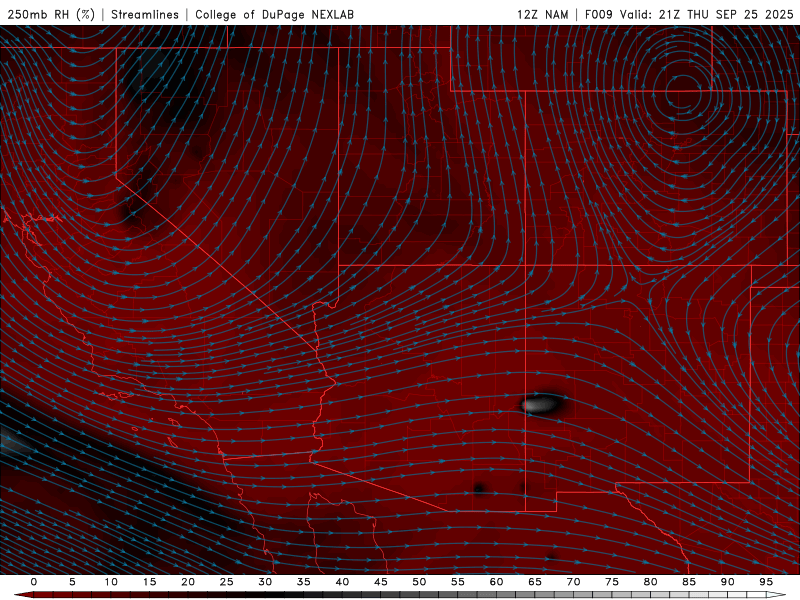Click "College of DuPage NEXLAB" header text
The image size is (800, 600).
click(274, 14)
